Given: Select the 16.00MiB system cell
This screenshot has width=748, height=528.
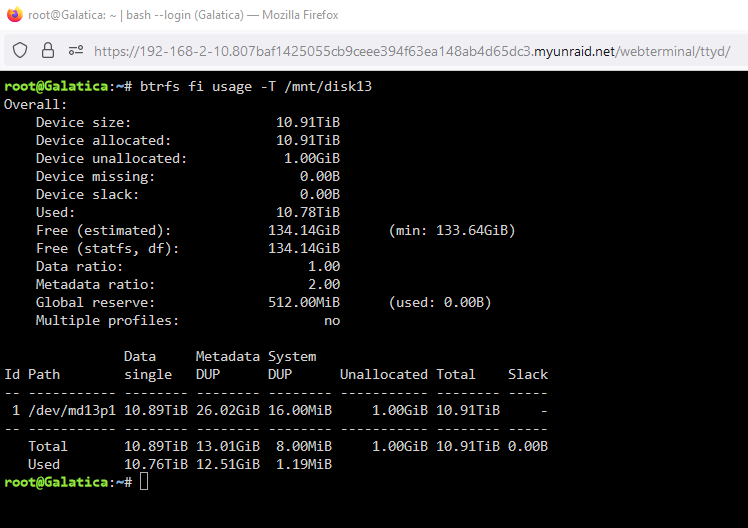Looking at the screenshot, I should [300, 410].
